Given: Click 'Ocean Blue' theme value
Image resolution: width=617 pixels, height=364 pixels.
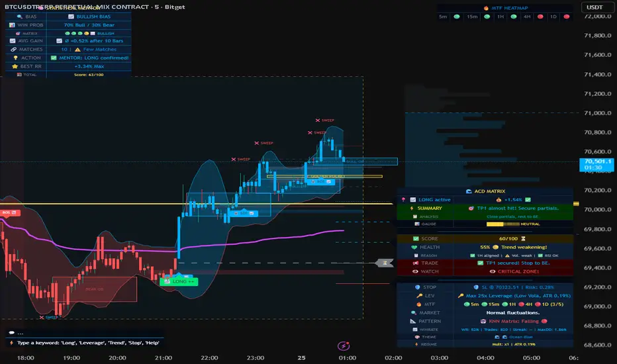Looking at the screenshot, I should pos(521,337).
